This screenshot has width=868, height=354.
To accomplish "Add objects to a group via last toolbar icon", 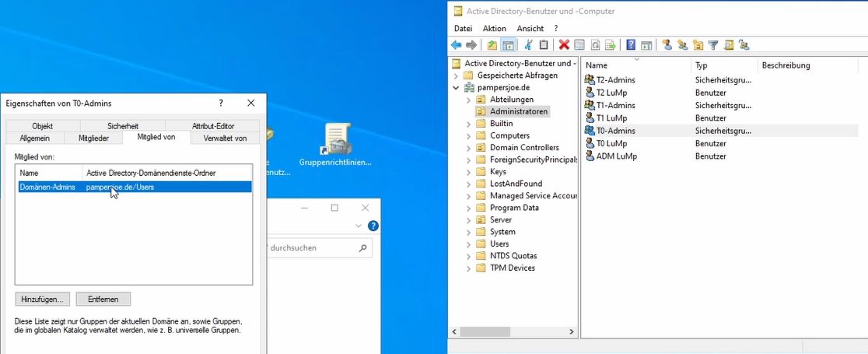I will (x=744, y=45).
